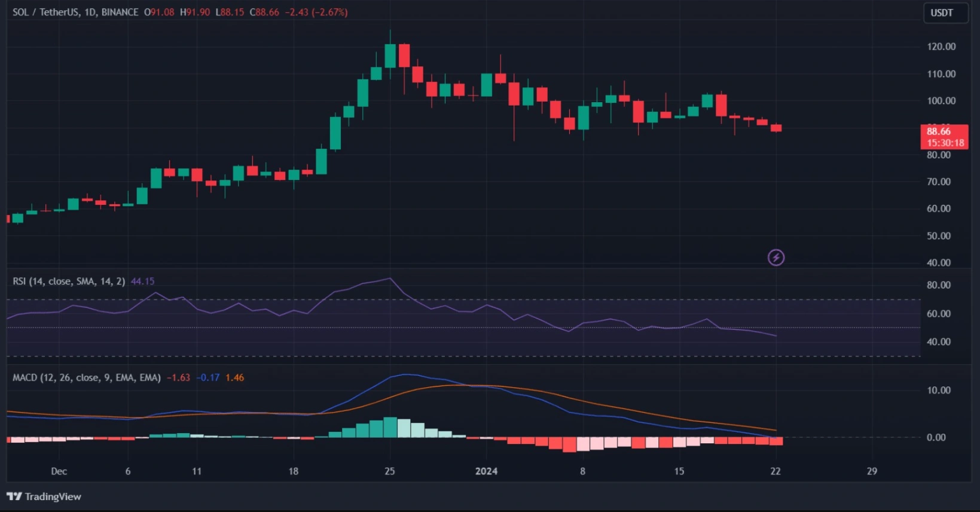
Task: Select the RSI (14, close, SMA, 14, 2) legend
Action: pos(69,281)
